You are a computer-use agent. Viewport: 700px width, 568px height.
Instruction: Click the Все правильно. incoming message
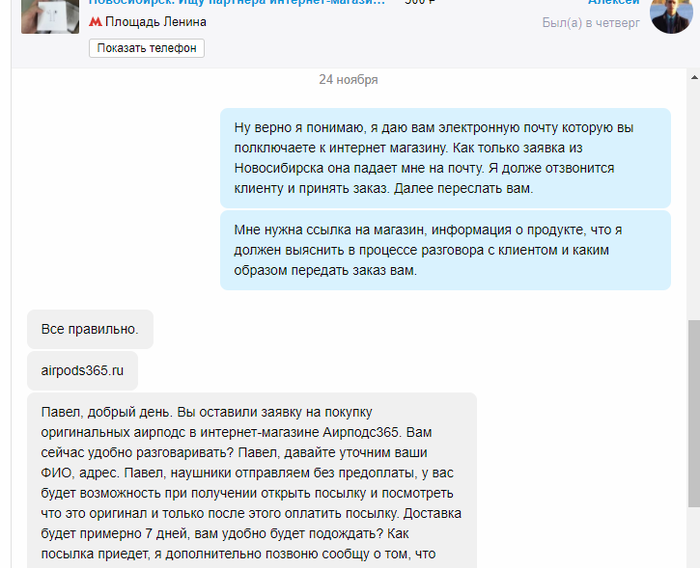90,329
